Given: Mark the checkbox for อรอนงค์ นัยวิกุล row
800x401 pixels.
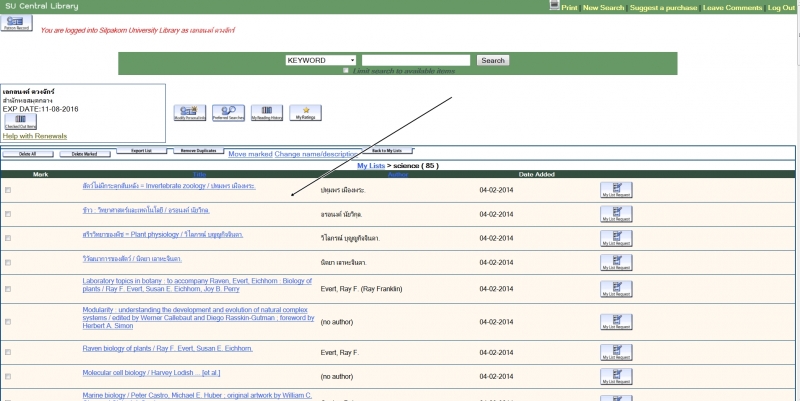Looking at the screenshot, I should 8,214.
